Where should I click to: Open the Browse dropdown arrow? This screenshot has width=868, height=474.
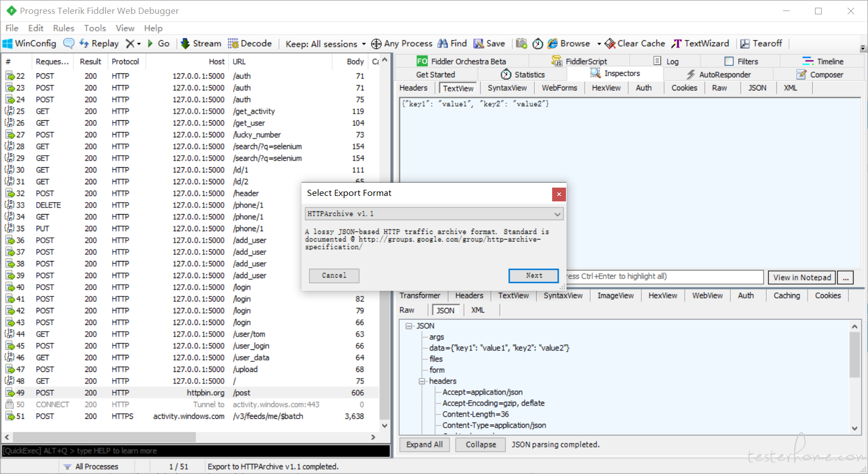(x=599, y=44)
